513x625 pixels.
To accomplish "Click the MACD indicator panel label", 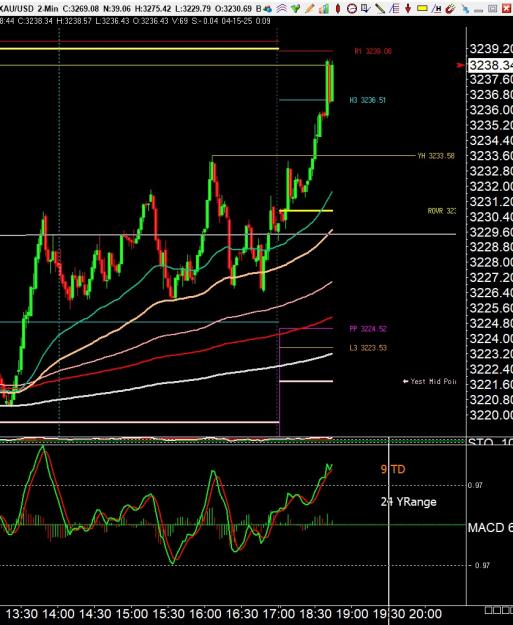I will tap(490, 528).
